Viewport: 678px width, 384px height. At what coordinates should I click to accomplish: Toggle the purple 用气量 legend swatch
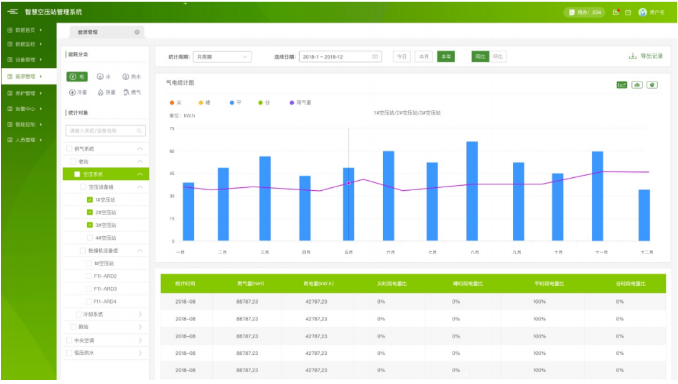click(292, 102)
